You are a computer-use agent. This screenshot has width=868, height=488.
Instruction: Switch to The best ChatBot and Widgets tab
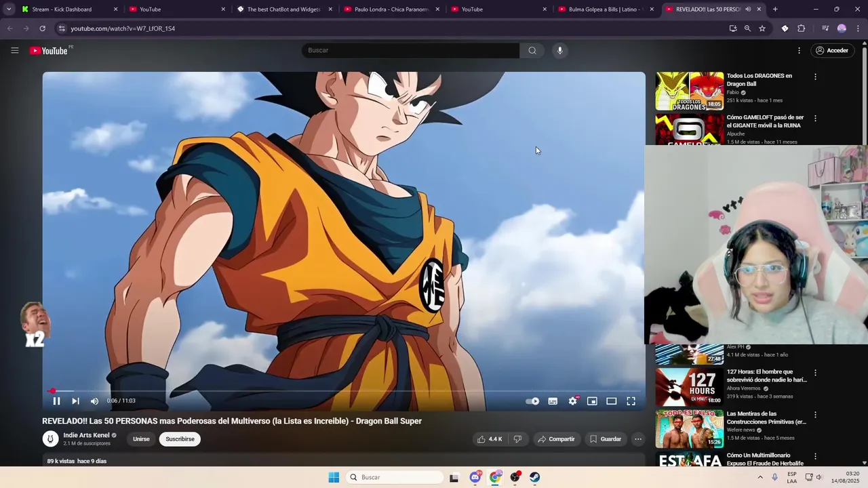coord(285,9)
